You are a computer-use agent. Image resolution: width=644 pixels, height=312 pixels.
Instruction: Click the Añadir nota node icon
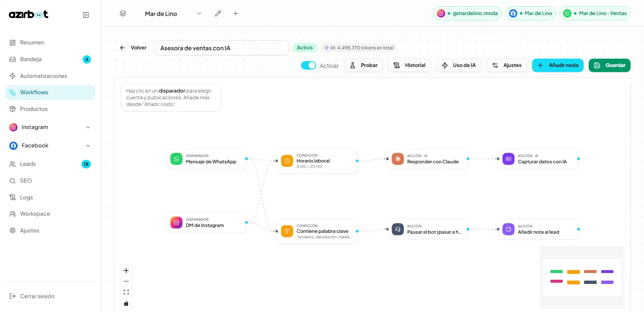(509, 229)
